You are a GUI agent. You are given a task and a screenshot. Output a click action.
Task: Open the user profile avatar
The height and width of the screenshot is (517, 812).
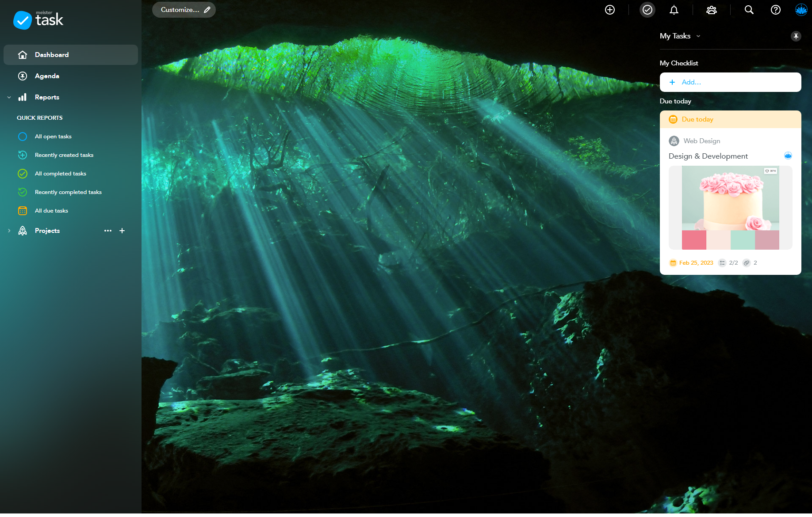tap(801, 10)
